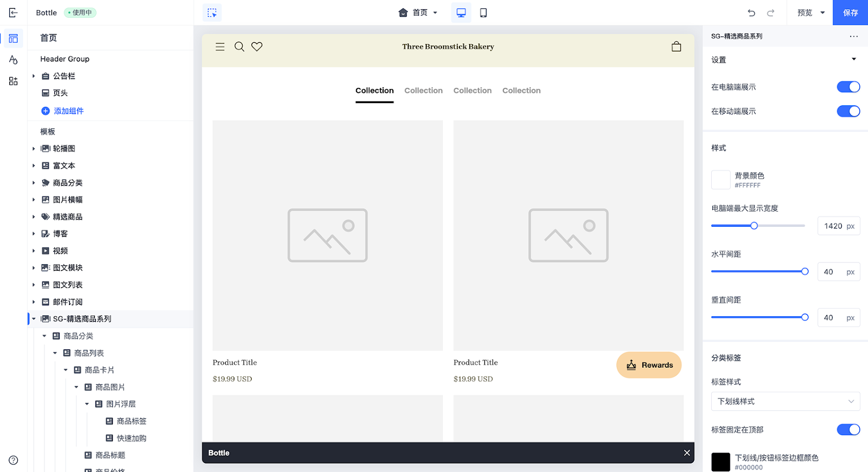The width and height of the screenshot is (868, 472).
Task: Select the first active Collection tab
Action: point(374,91)
